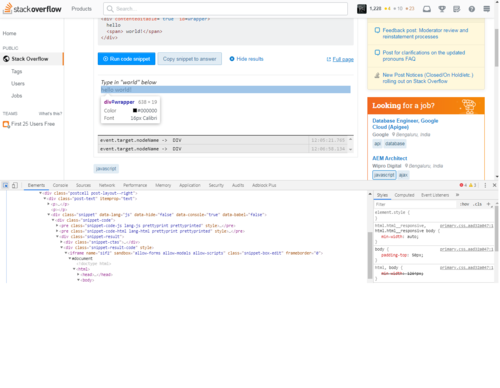500x388 pixels.
Task: Collapse the div post-text node
Action: click(45, 198)
